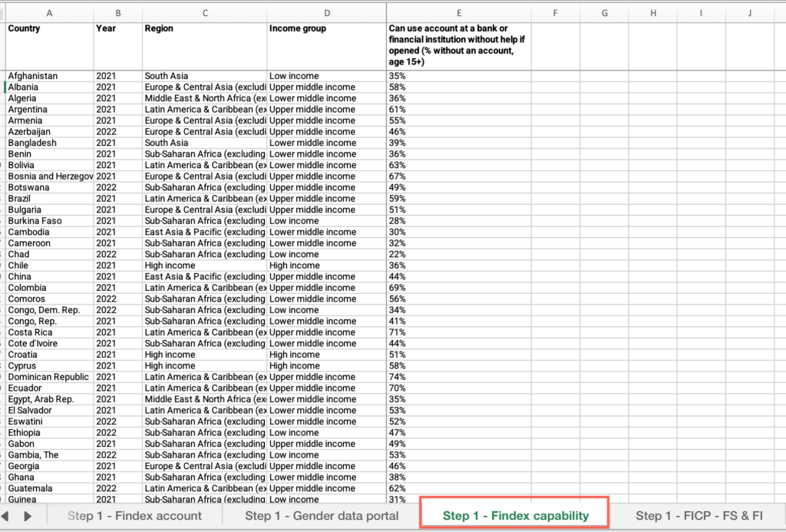Click the "Colombia" cell
This screenshot has height=532, width=786.
[x=49, y=288]
